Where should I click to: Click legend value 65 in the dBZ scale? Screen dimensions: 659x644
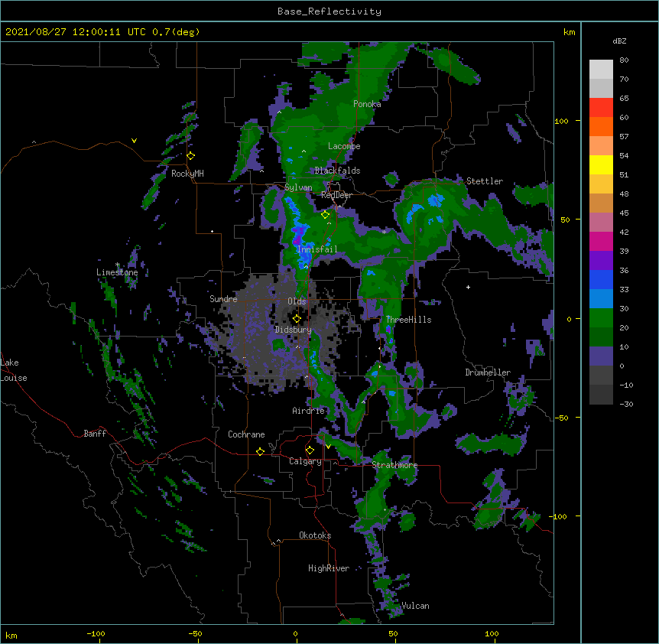[624, 99]
